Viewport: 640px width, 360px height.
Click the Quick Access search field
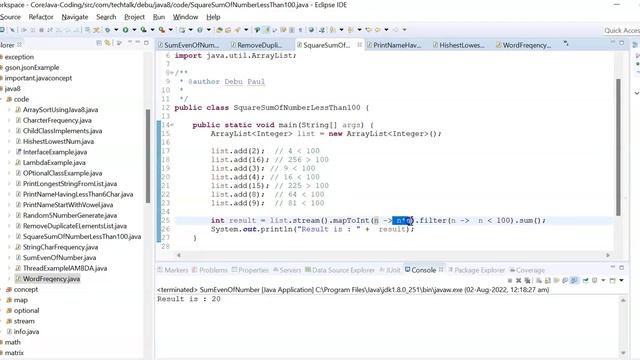coord(621,30)
